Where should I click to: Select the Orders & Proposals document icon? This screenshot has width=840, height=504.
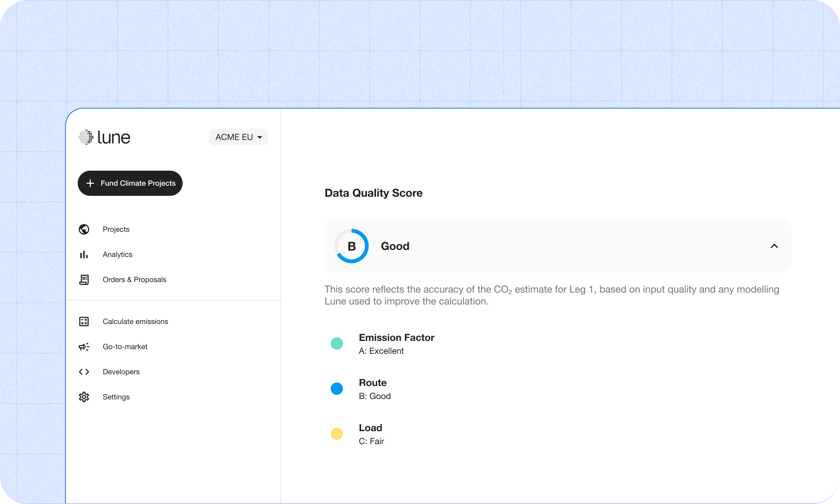pyautogui.click(x=84, y=280)
